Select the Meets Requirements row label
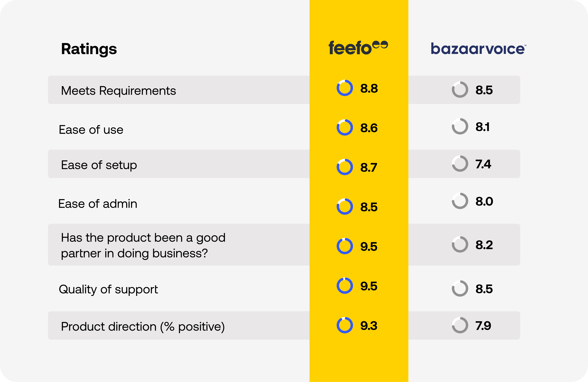 (x=118, y=91)
